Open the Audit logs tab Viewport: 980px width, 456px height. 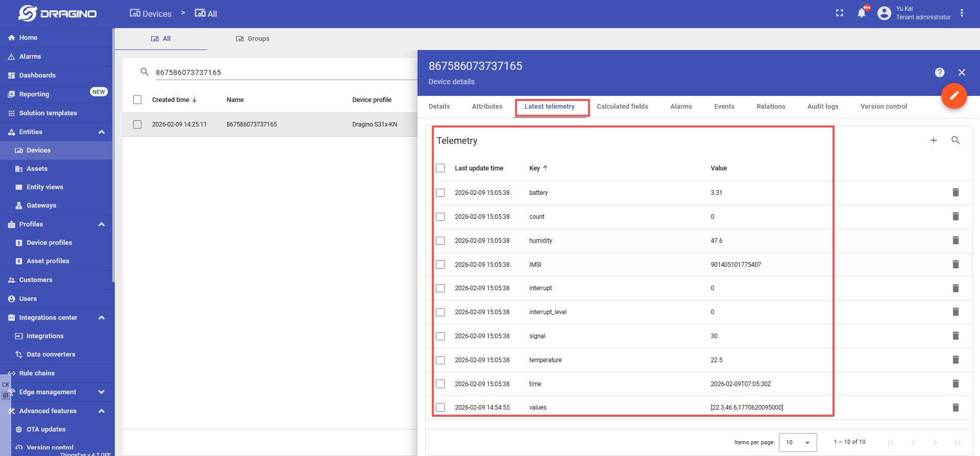pyautogui.click(x=823, y=107)
